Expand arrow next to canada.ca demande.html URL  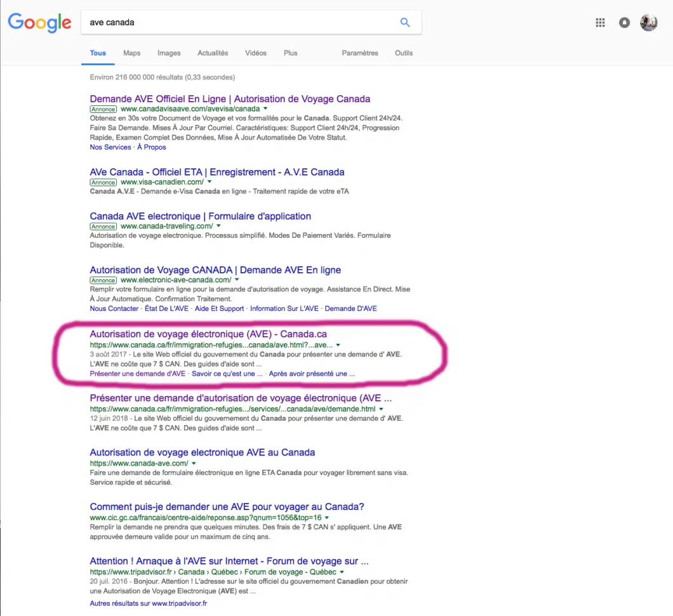coord(381,409)
